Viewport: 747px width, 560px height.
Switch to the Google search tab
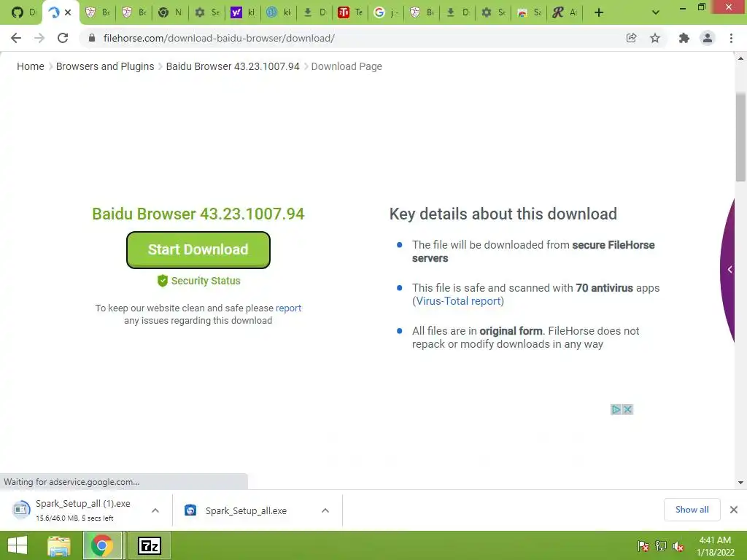click(385, 12)
